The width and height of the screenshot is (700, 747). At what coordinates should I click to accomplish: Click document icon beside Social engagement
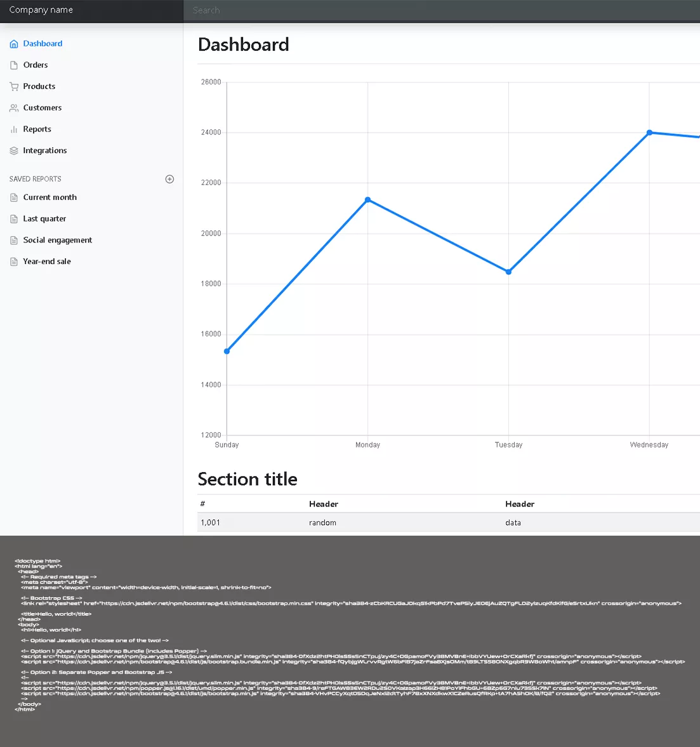point(14,241)
